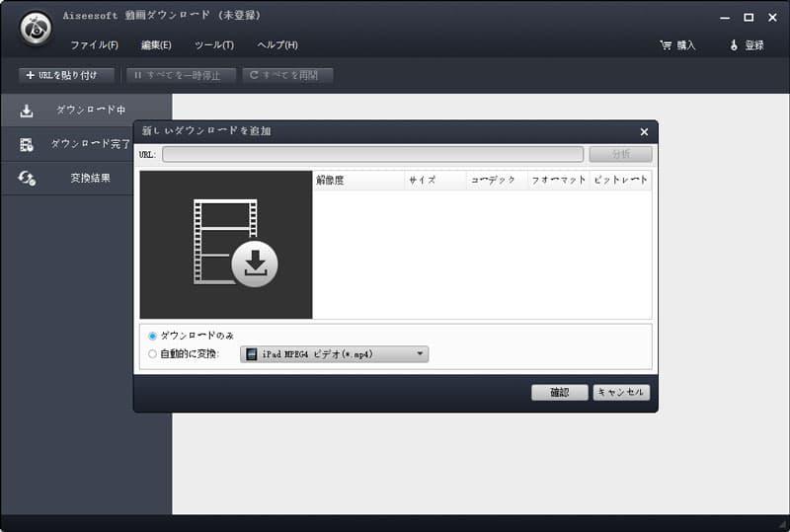Open the ツール(T) menu

[214, 44]
